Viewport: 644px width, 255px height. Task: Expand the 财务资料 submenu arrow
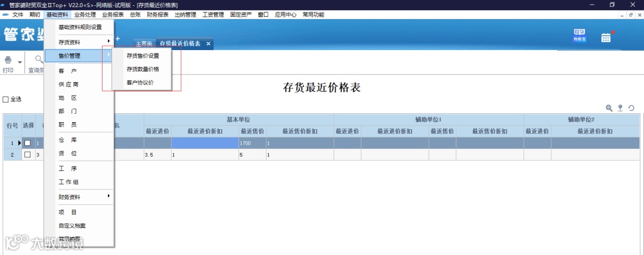coord(109,196)
